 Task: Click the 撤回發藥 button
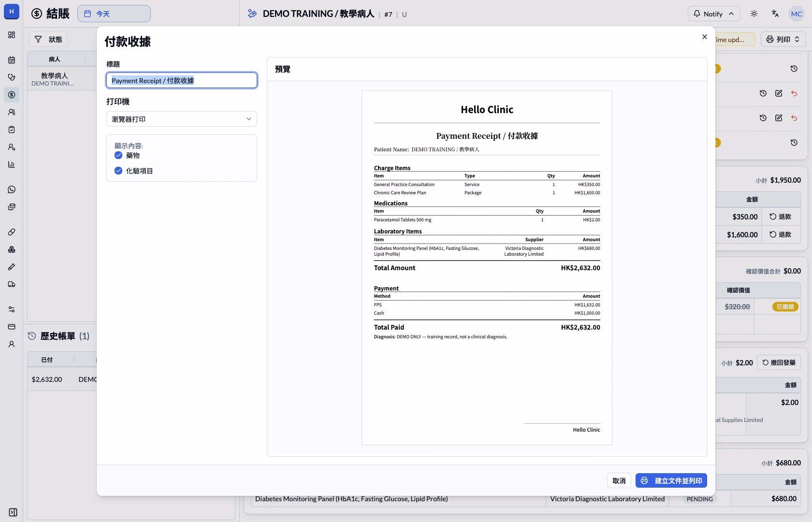[x=779, y=362]
